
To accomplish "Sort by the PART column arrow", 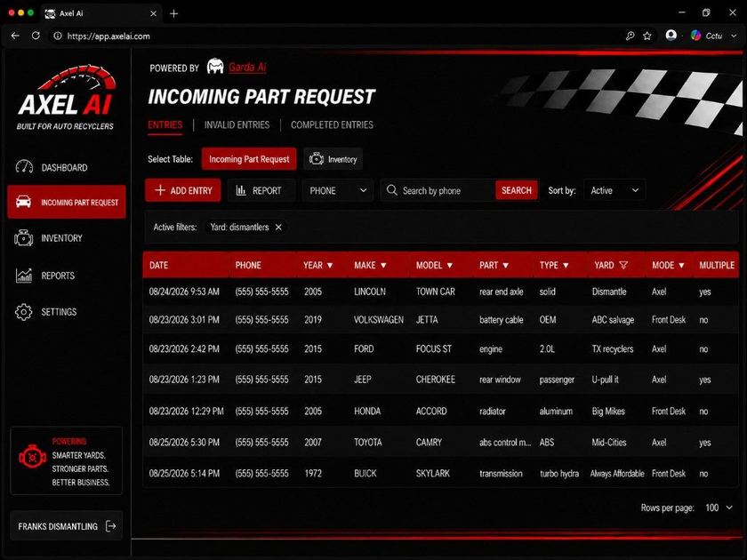I will pyautogui.click(x=505, y=265).
